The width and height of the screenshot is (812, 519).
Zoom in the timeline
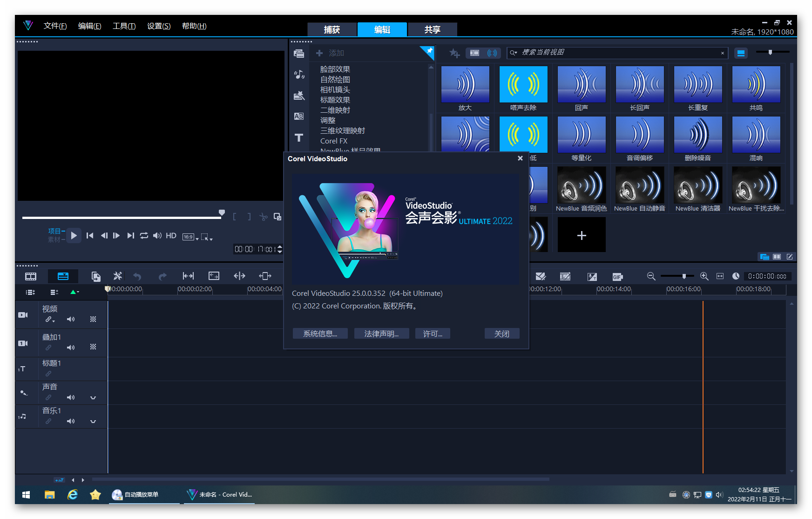pyautogui.click(x=704, y=276)
